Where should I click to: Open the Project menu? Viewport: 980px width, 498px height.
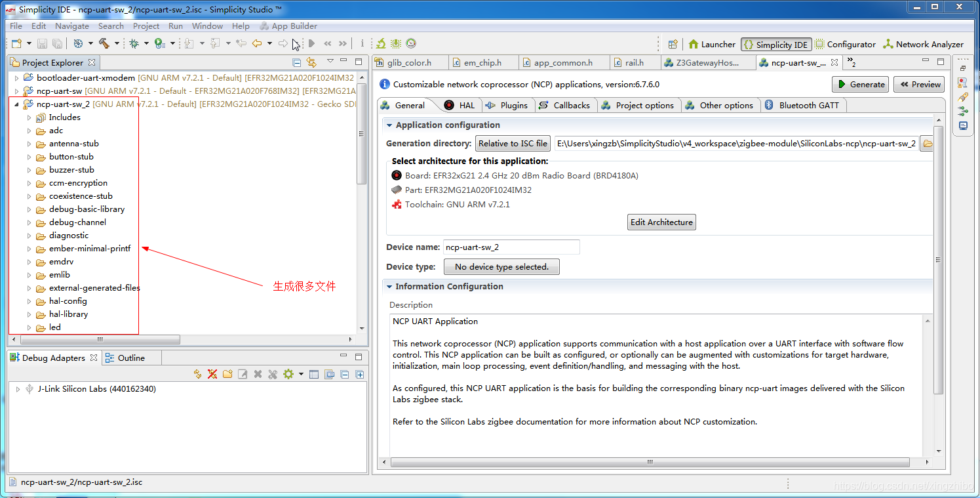(146, 26)
